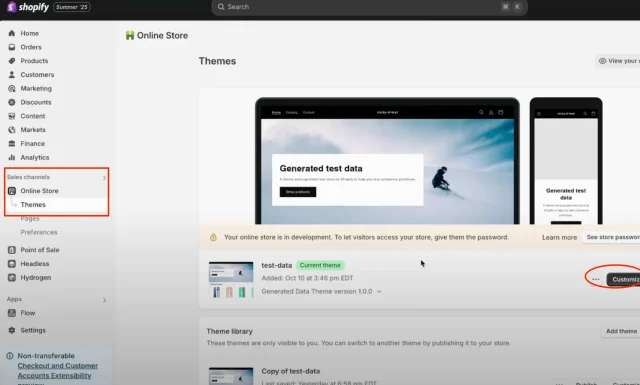The image size is (640, 385).
Task: Click the Copy of test-data theme name
Action: point(291,371)
